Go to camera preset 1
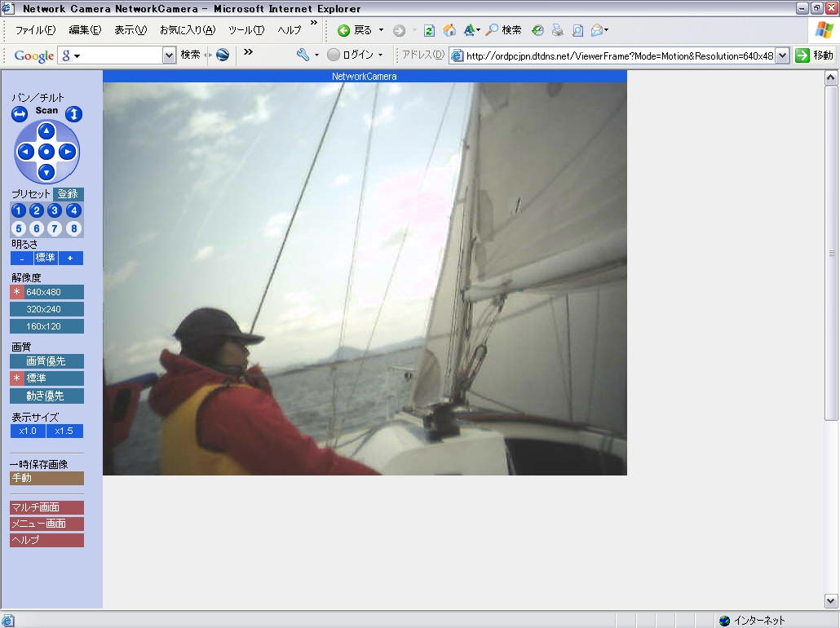The height and width of the screenshot is (628, 840). pyautogui.click(x=18, y=210)
